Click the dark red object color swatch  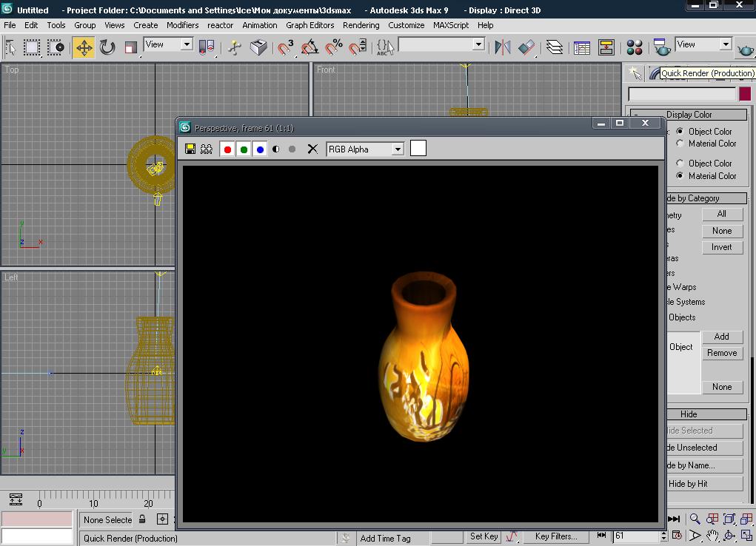point(745,94)
